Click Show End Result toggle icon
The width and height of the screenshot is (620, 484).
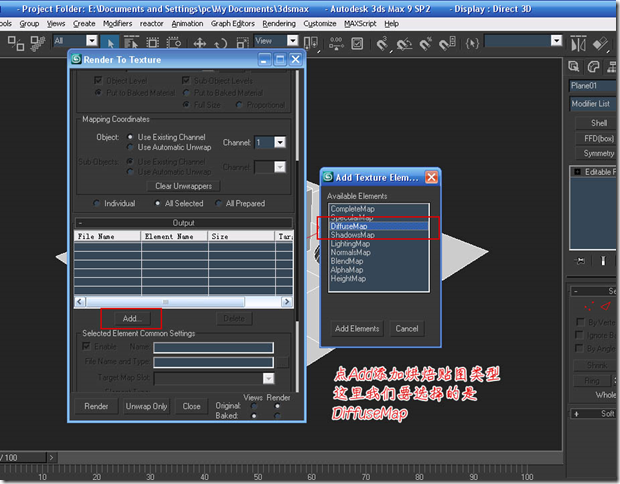603,261
